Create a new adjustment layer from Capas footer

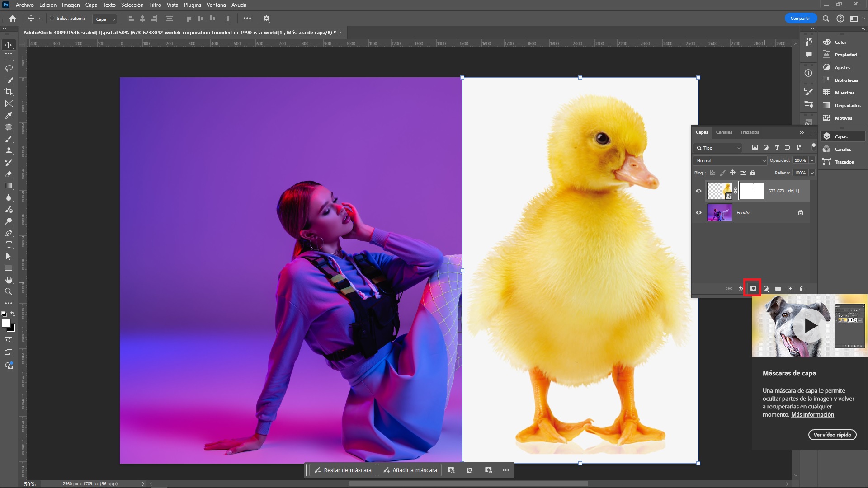[x=766, y=288]
